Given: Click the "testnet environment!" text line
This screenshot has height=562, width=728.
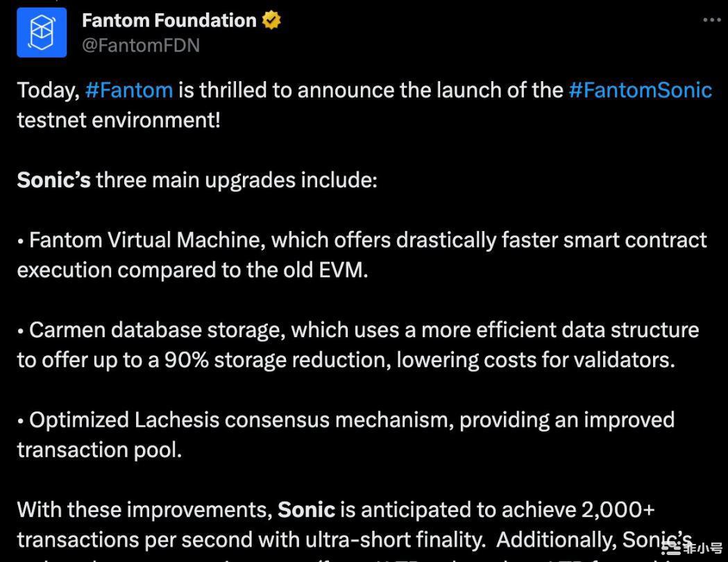Looking at the screenshot, I should pyautogui.click(x=119, y=120).
